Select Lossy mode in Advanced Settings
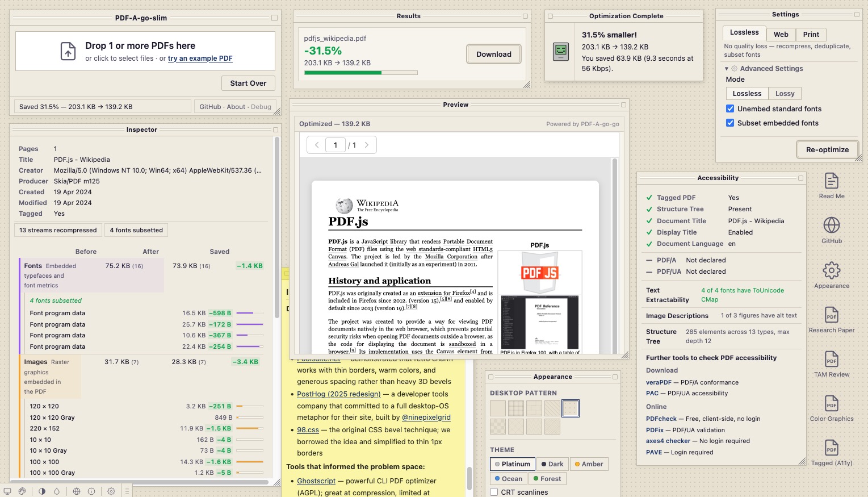Screen dimensions: 868x497 coord(785,94)
